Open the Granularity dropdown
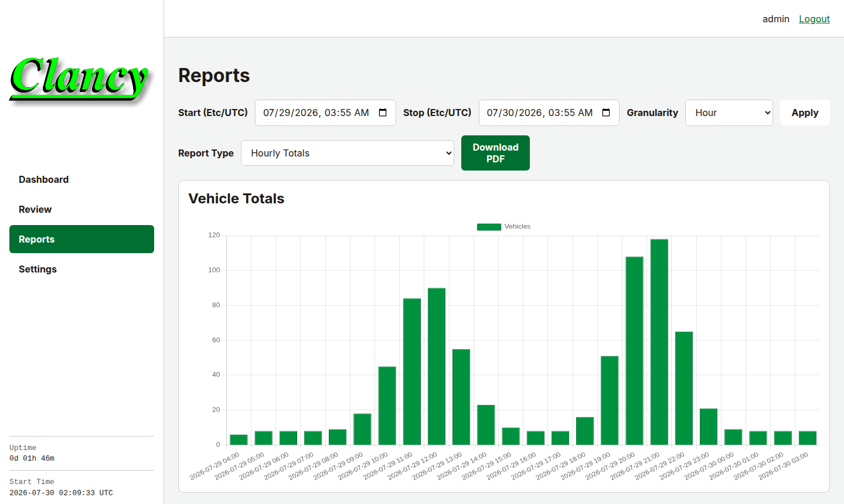 [729, 113]
